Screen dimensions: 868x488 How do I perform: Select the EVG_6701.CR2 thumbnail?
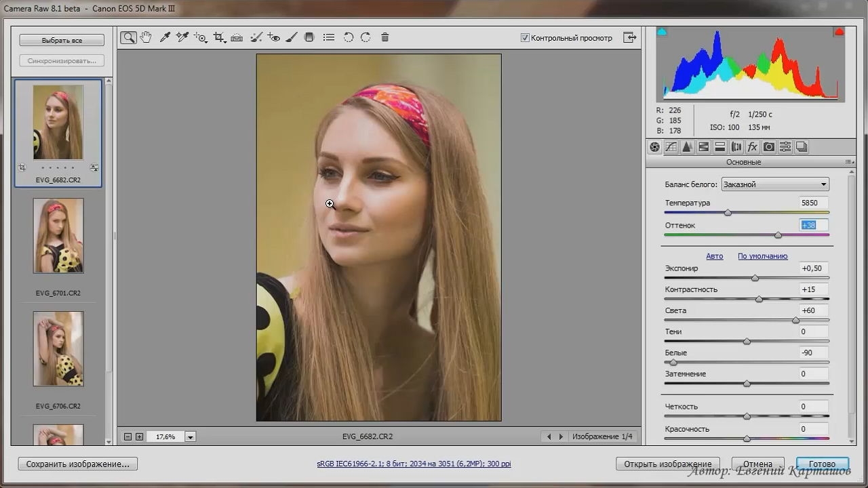pyautogui.click(x=58, y=236)
